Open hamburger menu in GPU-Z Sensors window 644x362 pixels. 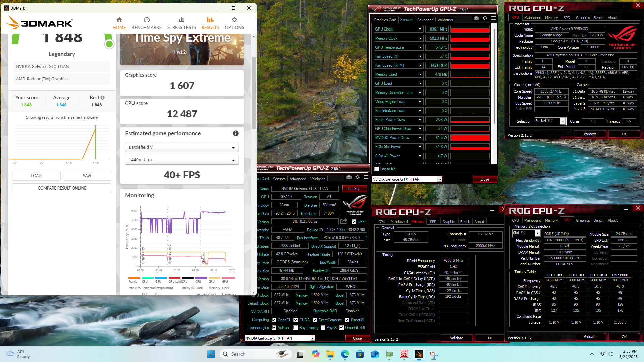tap(493, 18)
